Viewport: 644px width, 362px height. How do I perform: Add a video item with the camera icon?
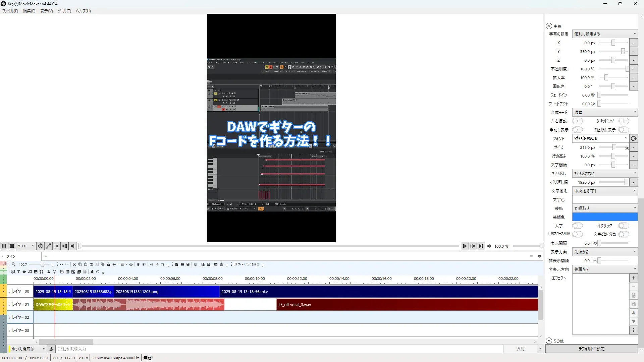[24, 272]
